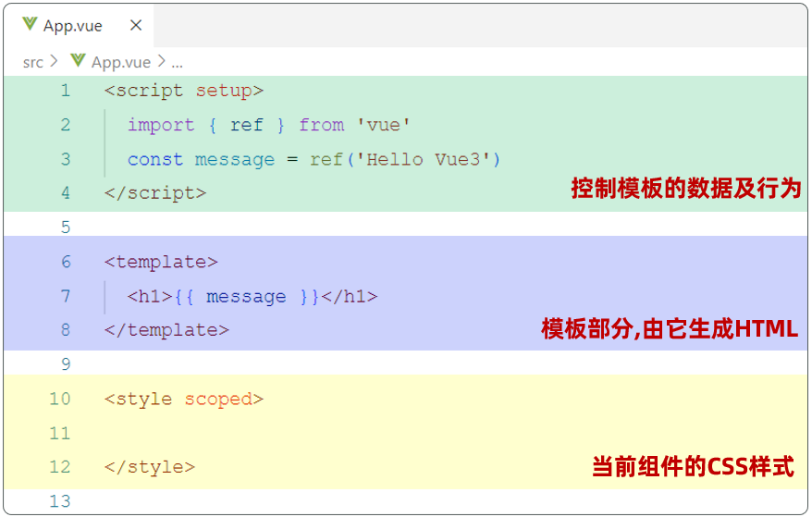Click the 'from' keyword on line 2
812x517 pixels.
click(321, 125)
